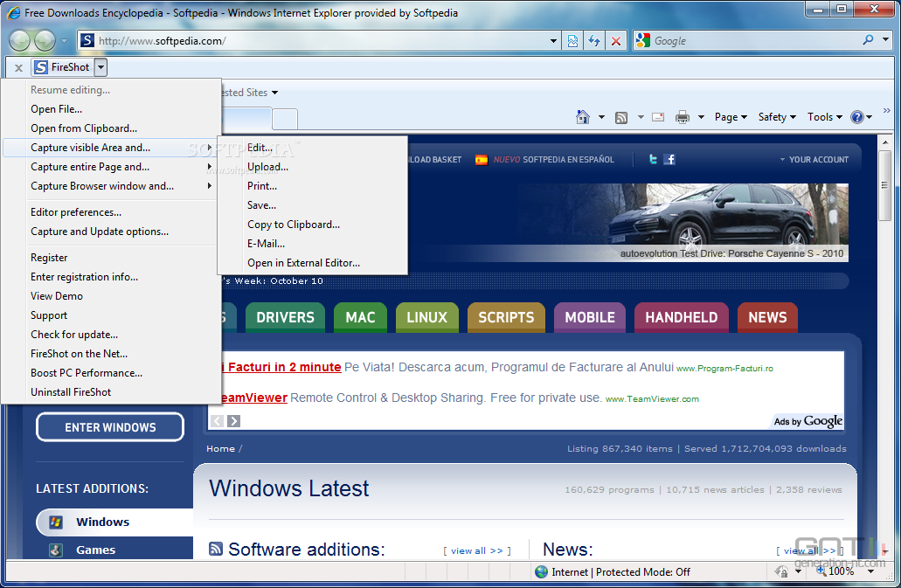Click the RSS feeds icon in command bar

coord(621,118)
